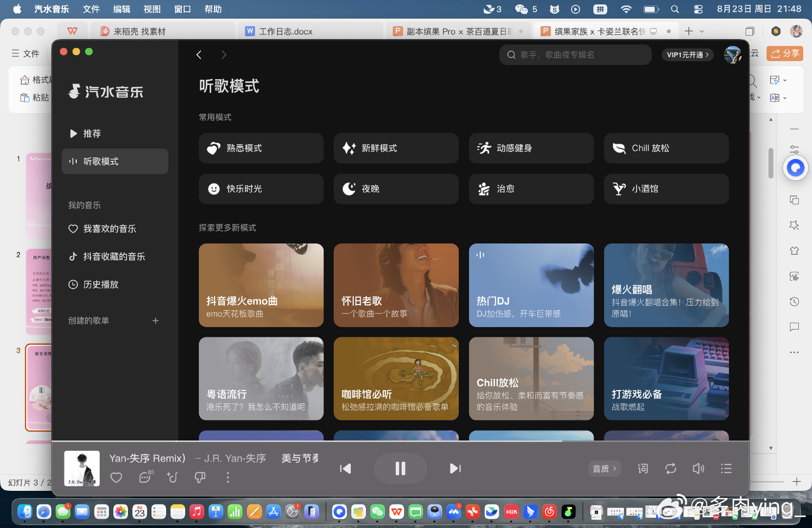Image resolution: width=812 pixels, height=528 pixels.
Task: Open the 爆火翻唱 card
Action: (x=666, y=285)
